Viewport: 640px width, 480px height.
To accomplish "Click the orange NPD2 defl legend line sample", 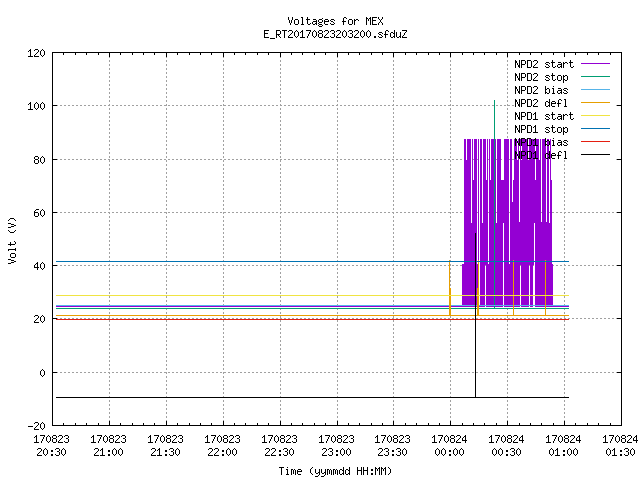I will click(595, 102).
